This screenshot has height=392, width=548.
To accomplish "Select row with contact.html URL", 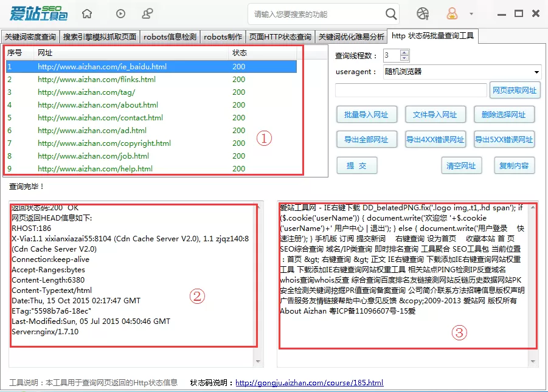I will pyautogui.click(x=151, y=118).
